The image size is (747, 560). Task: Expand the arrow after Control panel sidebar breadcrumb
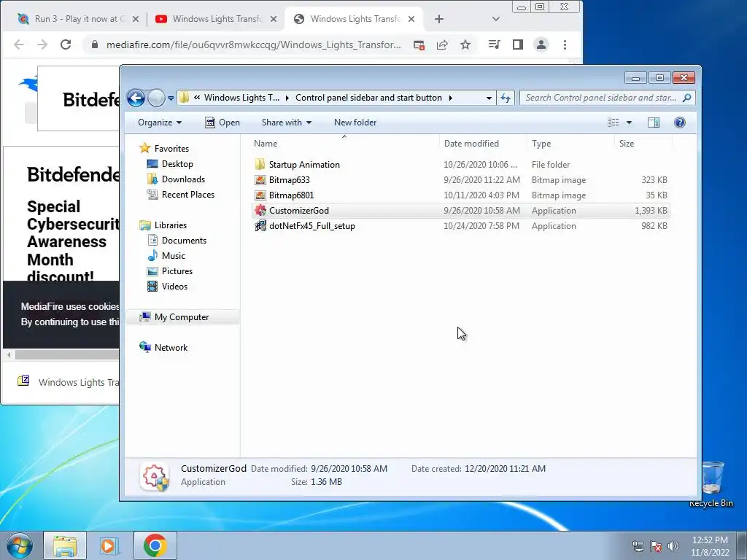[450, 98]
